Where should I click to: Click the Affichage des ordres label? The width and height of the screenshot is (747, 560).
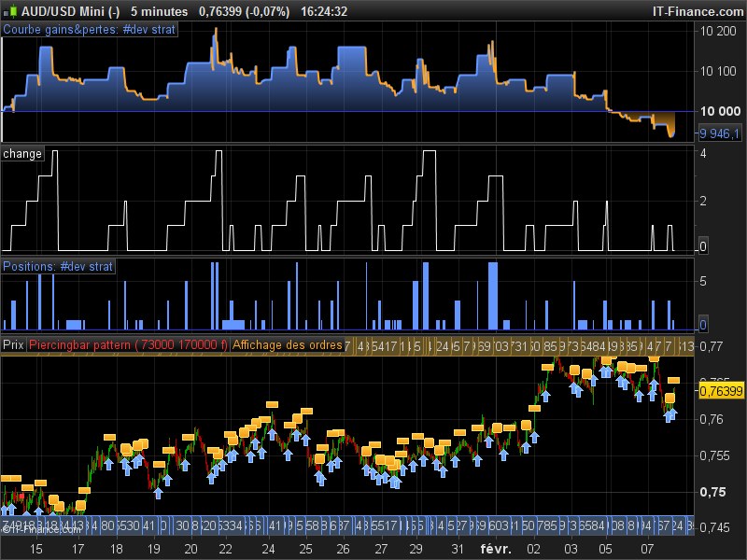point(287,344)
